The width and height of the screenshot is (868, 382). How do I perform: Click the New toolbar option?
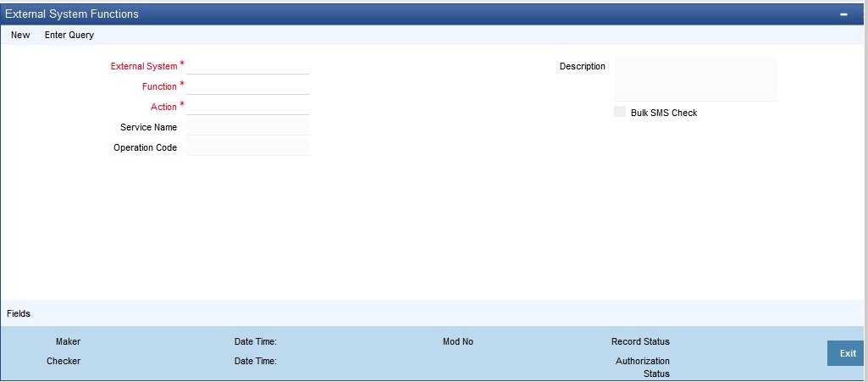tap(20, 35)
